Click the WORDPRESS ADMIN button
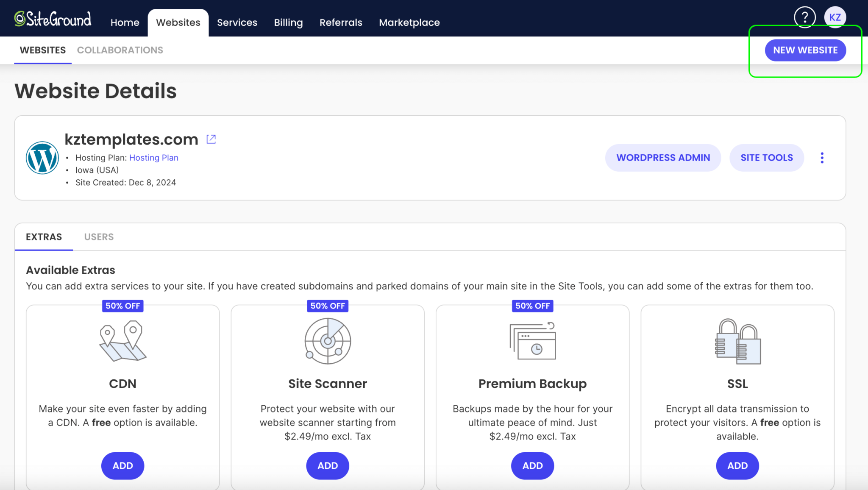This screenshot has height=490, width=868. [664, 157]
